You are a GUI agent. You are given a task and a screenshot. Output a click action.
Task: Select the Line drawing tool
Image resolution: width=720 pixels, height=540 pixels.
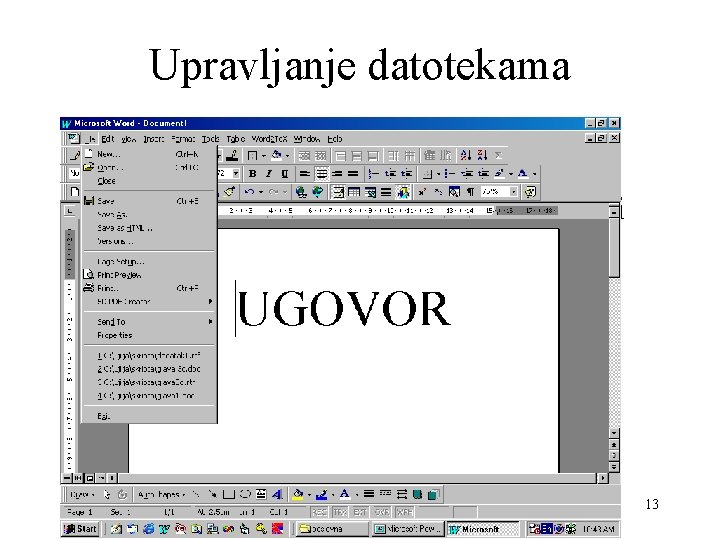(196, 494)
